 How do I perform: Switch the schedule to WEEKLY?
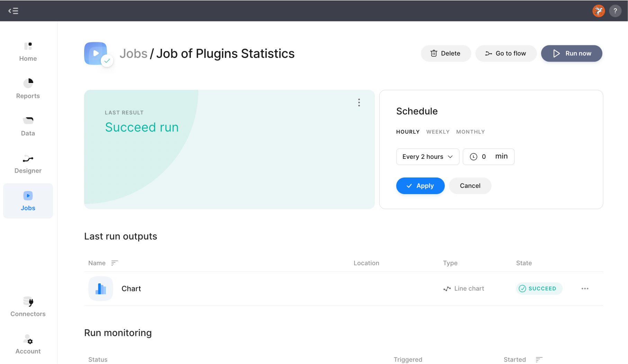438,132
